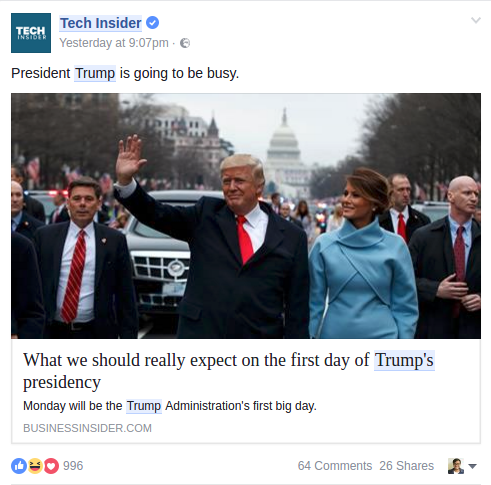Click the Yesterday at 9:07pm timestamp
The height and width of the screenshot is (485, 491).
114,43
